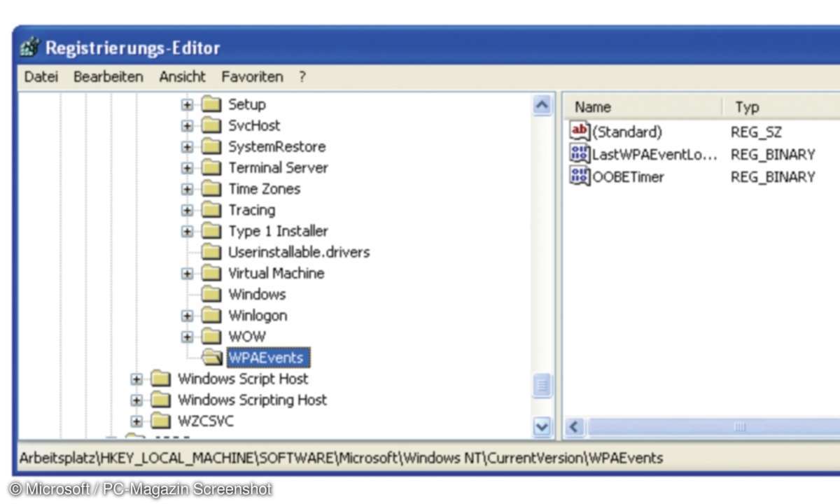
Task: Expand the SystemRestore key
Action: click(x=187, y=147)
